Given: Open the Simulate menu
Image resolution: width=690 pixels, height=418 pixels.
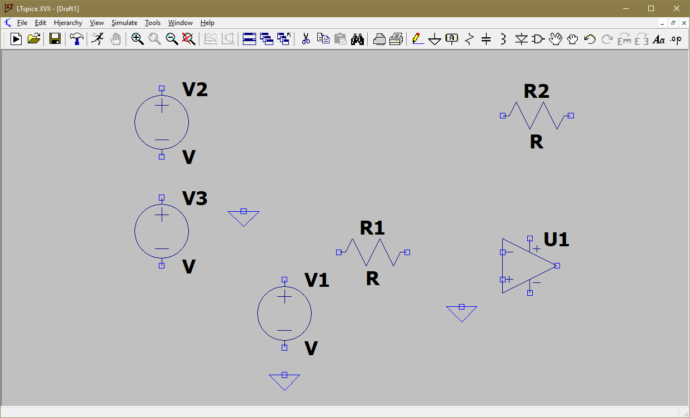Looking at the screenshot, I should (x=124, y=22).
